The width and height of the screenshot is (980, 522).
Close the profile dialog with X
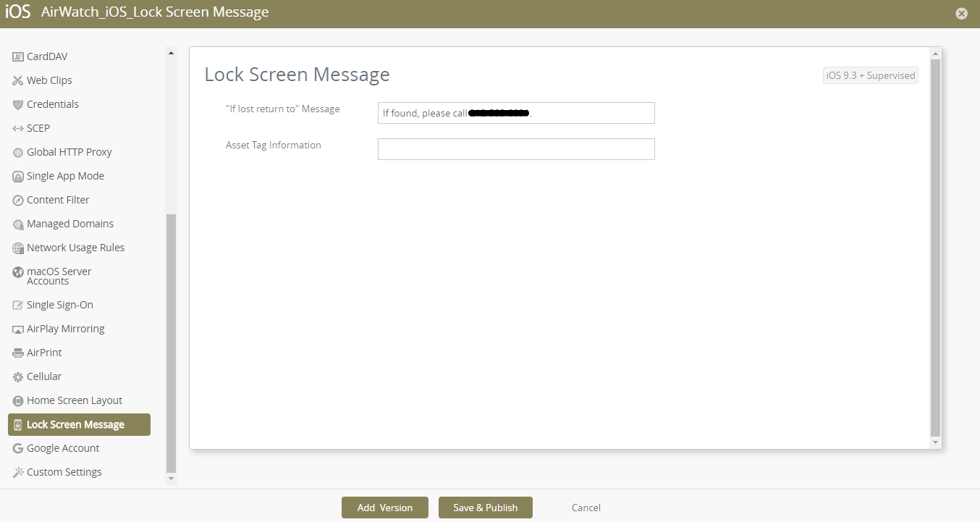coord(961,13)
